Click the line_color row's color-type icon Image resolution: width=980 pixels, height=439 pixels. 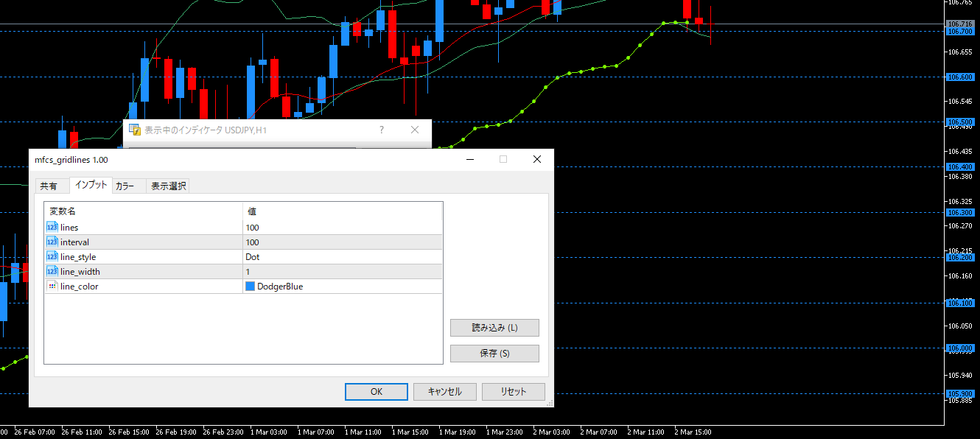(52, 286)
